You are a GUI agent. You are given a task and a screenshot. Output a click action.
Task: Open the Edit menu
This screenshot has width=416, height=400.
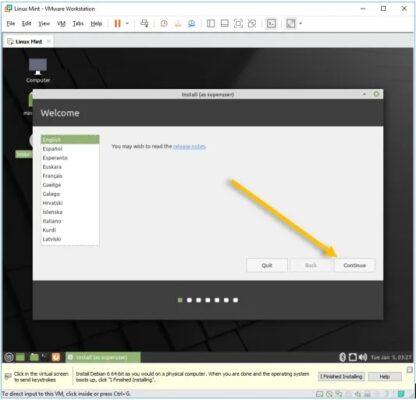[x=26, y=23]
